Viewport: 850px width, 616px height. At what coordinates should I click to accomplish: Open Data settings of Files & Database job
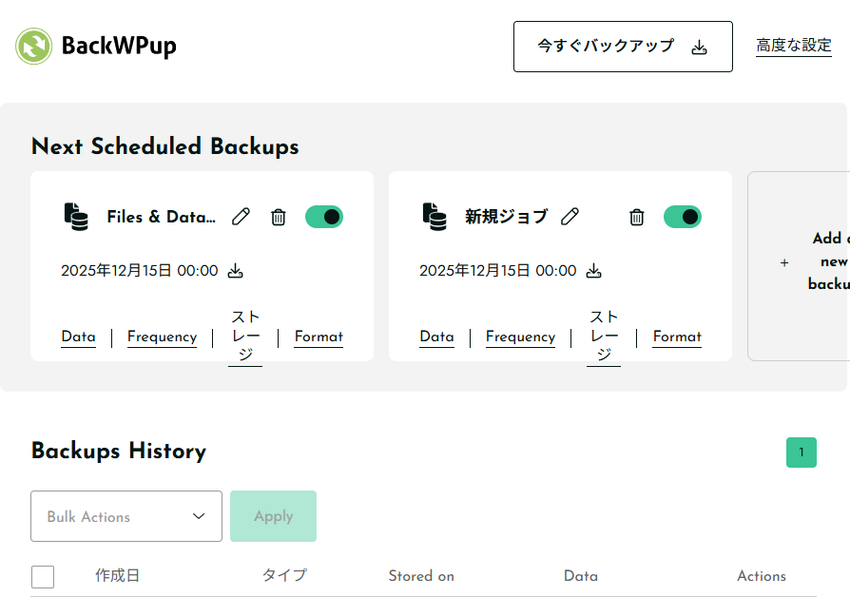click(x=78, y=337)
